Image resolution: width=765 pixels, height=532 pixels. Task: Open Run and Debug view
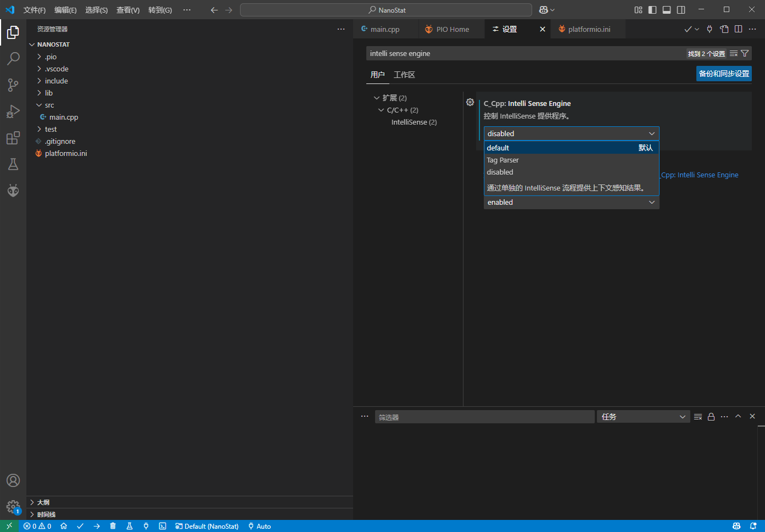point(13,111)
